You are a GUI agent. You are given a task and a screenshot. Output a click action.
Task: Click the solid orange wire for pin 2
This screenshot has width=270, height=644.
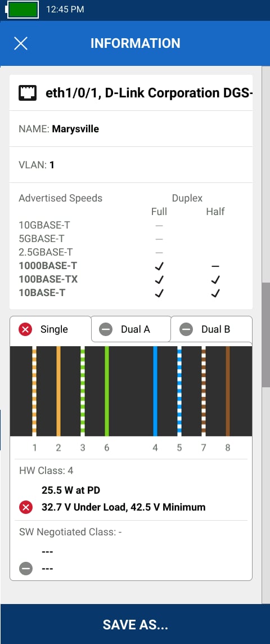[x=58, y=391]
